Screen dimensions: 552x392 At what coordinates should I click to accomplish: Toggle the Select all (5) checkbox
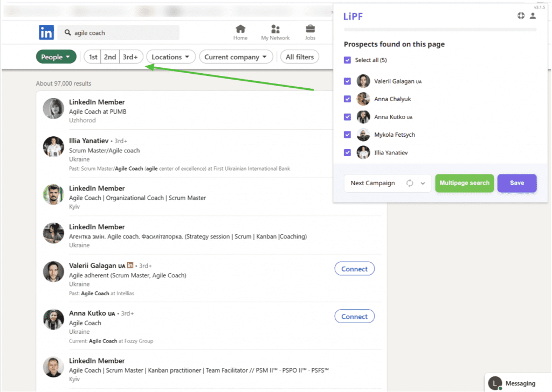(x=348, y=60)
